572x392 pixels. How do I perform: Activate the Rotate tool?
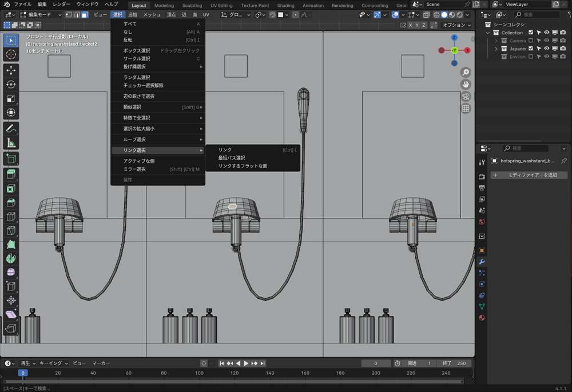pyautogui.click(x=11, y=84)
